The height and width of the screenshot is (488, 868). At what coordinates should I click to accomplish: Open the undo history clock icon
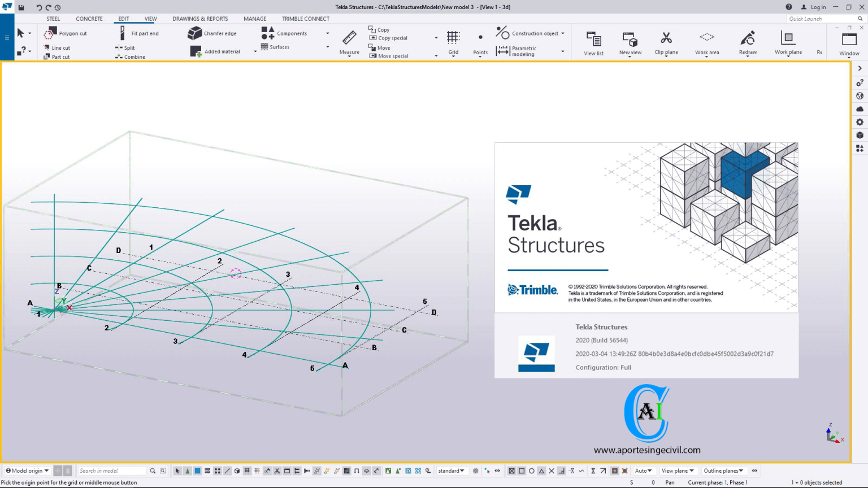point(58,7)
